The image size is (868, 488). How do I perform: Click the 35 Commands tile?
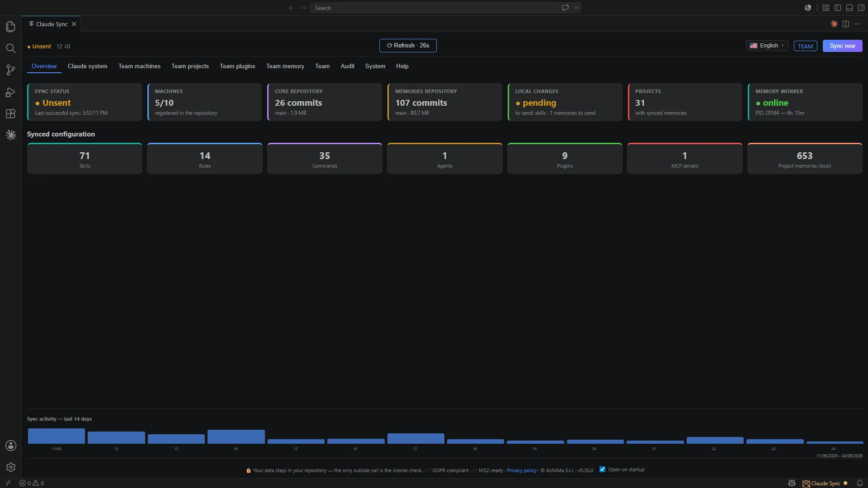325,159
